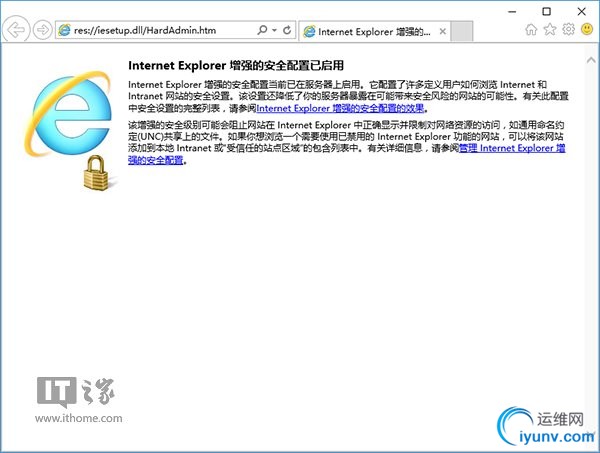Minimize the browser window
The width and height of the screenshot is (600, 453).
click(512, 12)
